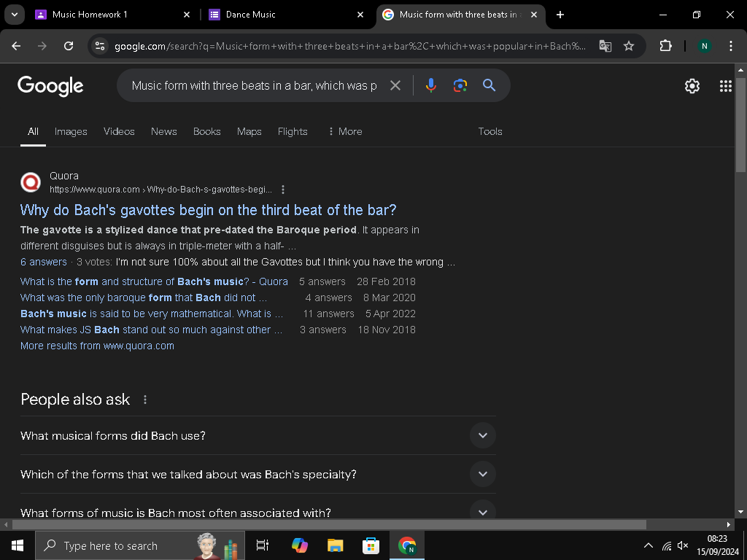Select the Images search filter
This screenshot has height=560, width=747.
71,131
